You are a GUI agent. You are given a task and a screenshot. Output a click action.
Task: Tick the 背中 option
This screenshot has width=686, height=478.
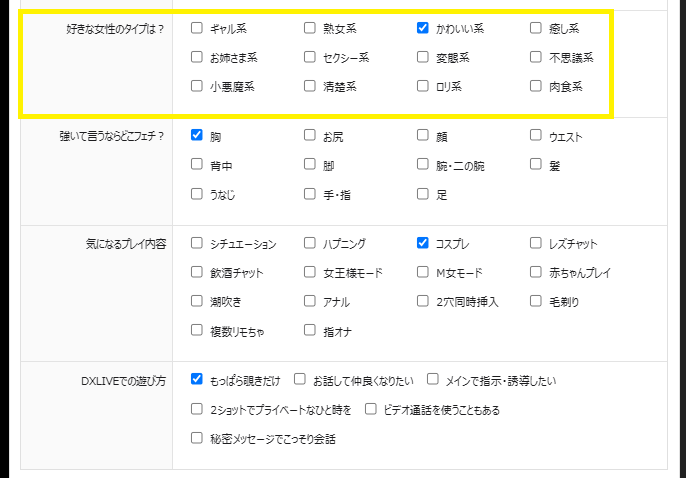(197, 165)
